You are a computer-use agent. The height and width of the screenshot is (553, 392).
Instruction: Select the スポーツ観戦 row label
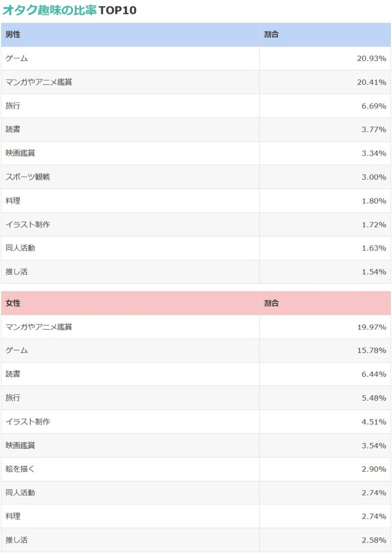pyautogui.click(x=28, y=177)
